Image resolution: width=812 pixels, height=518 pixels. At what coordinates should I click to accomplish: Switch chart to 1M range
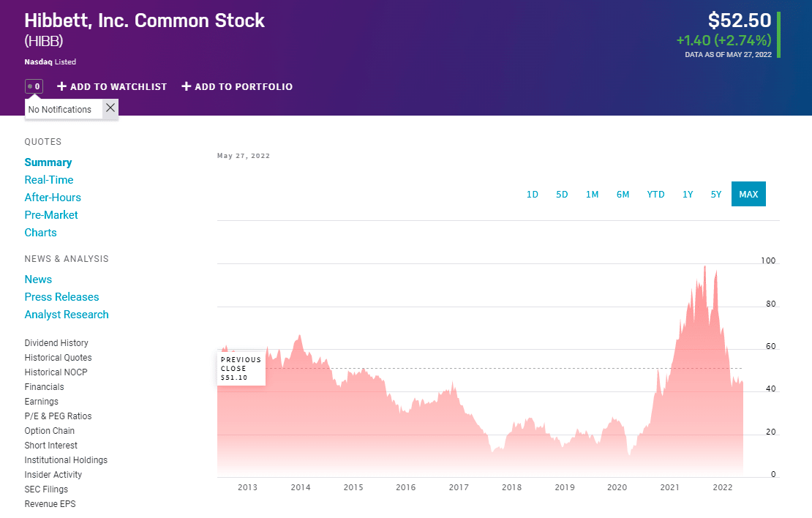(592, 195)
